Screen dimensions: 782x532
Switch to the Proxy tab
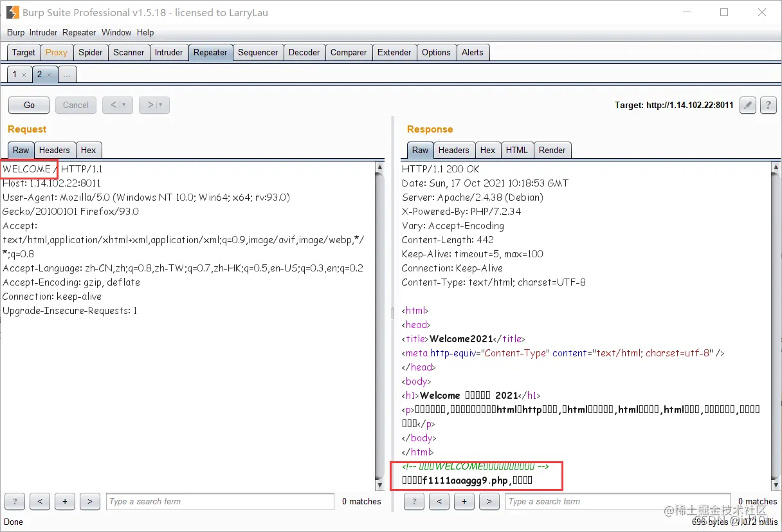pos(57,52)
